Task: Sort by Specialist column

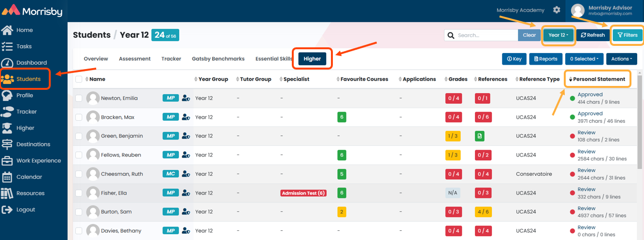Action: click(294, 79)
